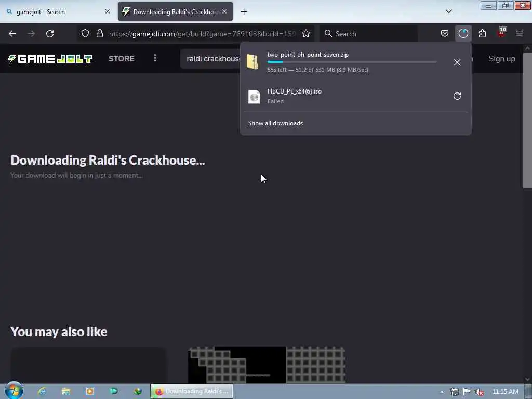Launch Internet Explorer from the taskbar
This screenshot has width=532, height=399.
(x=42, y=391)
